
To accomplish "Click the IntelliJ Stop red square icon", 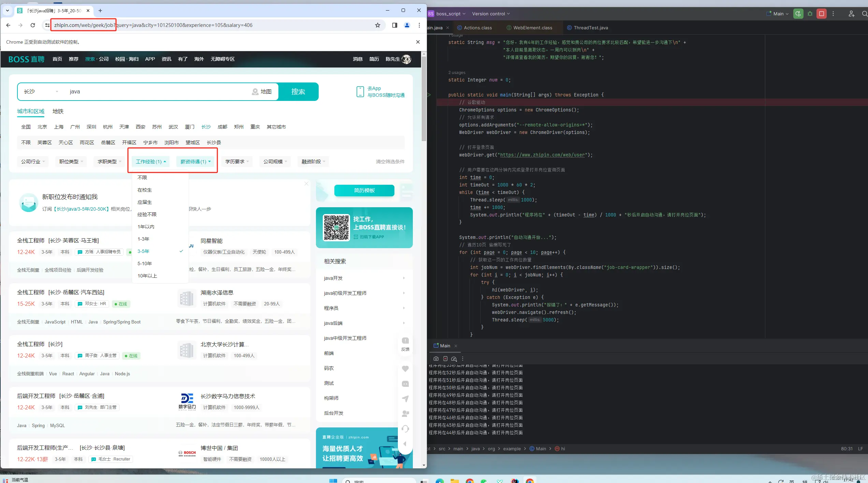I will tap(822, 14).
